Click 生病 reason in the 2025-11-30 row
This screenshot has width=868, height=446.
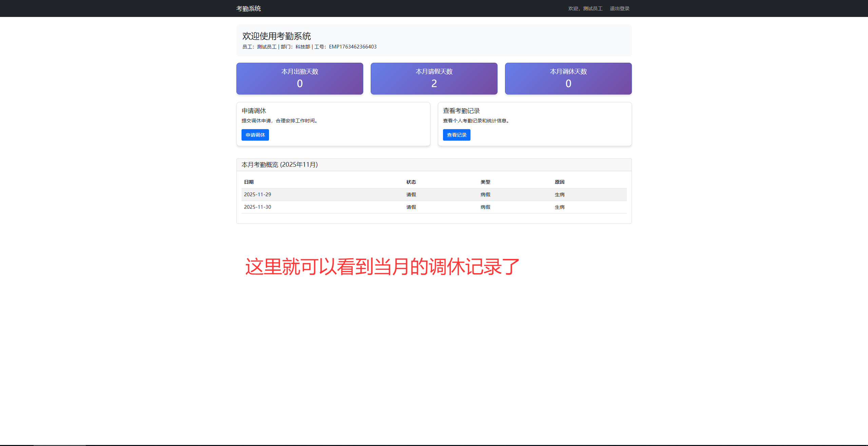click(559, 207)
